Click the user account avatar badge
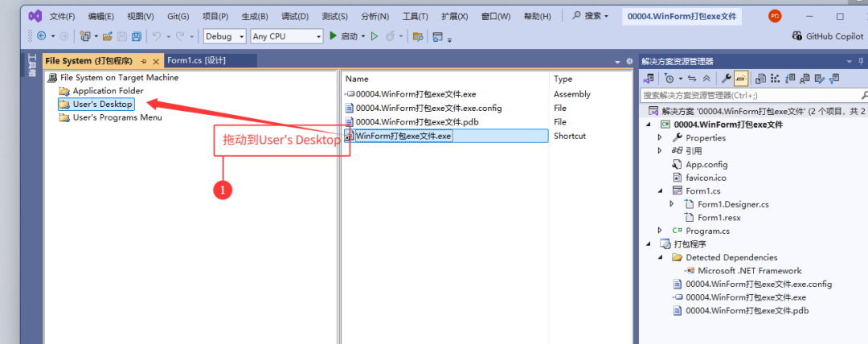Viewport: 868px width, 344px height. tap(775, 16)
